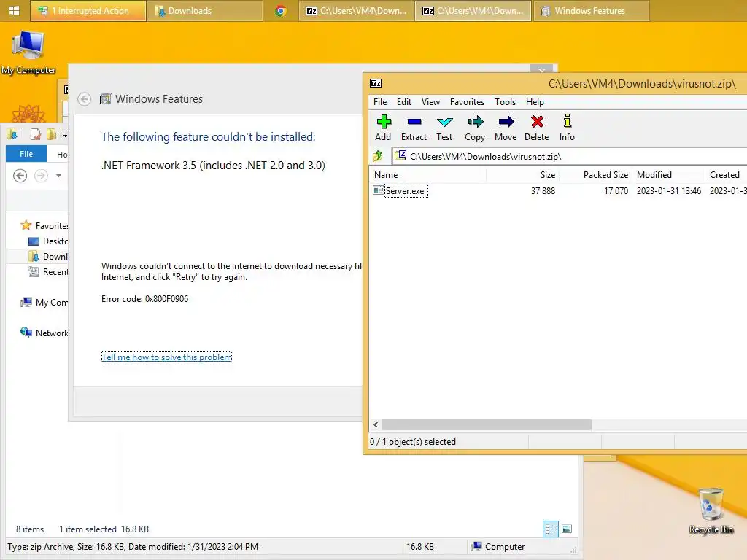Select the Server.exe file icon
Viewport: 747px width, 560px height.
click(379, 190)
